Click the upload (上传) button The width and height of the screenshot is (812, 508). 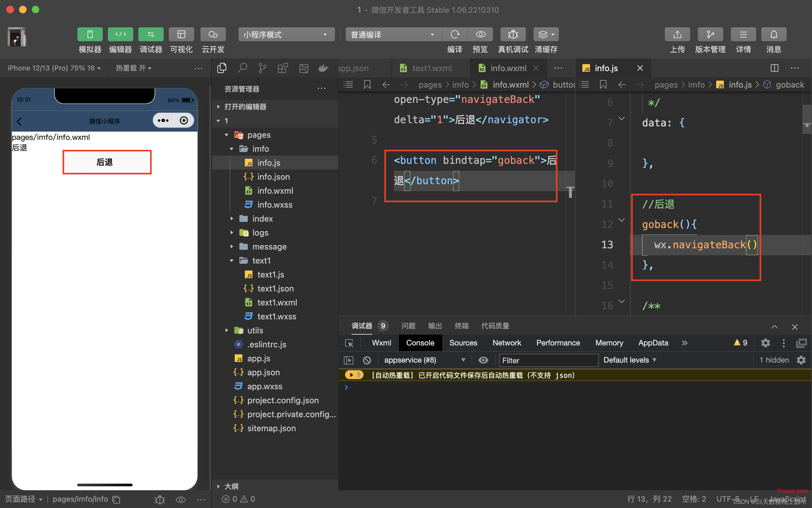click(677, 34)
